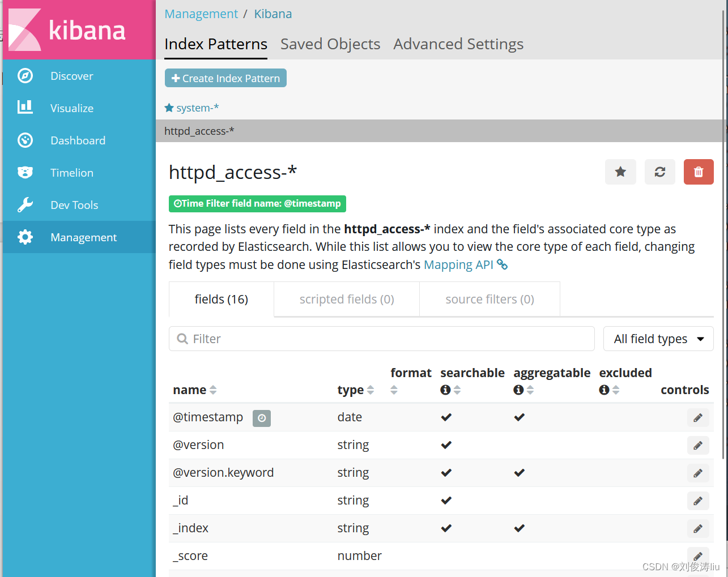Screen dimensions: 728x577
Task: Click the clock icon beside @timestamp
Action: pyautogui.click(x=262, y=418)
